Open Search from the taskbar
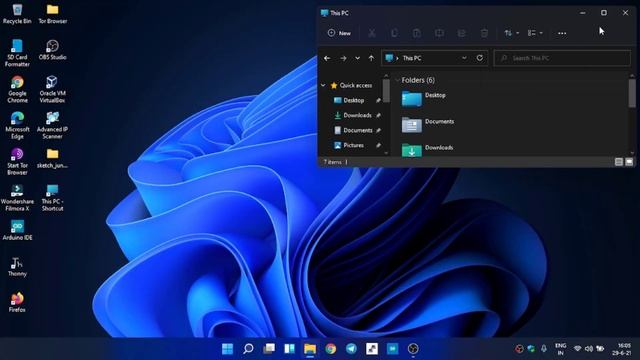 (x=248, y=349)
